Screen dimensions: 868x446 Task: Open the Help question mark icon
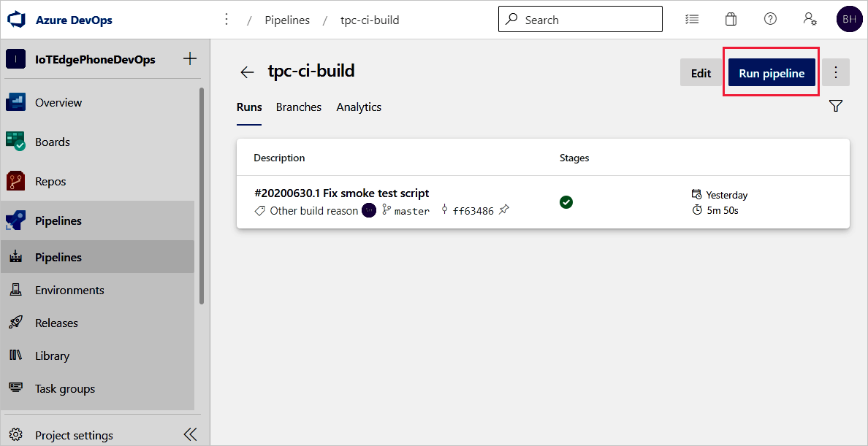[x=770, y=20]
